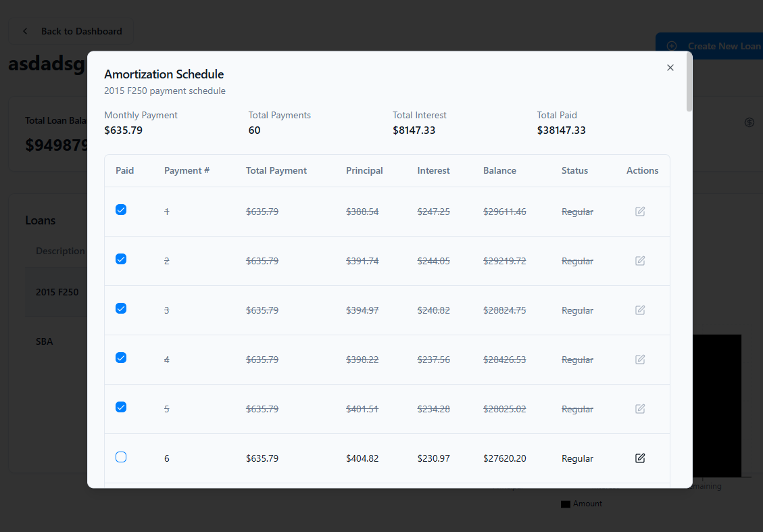Click the Total Payment column header
Screen dimensions: 763x532
pyautogui.click(x=276, y=171)
